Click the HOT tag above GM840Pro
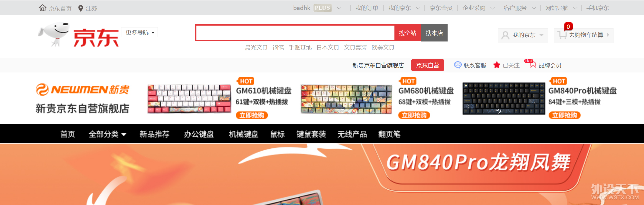 pyautogui.click(x=558, y=81)
